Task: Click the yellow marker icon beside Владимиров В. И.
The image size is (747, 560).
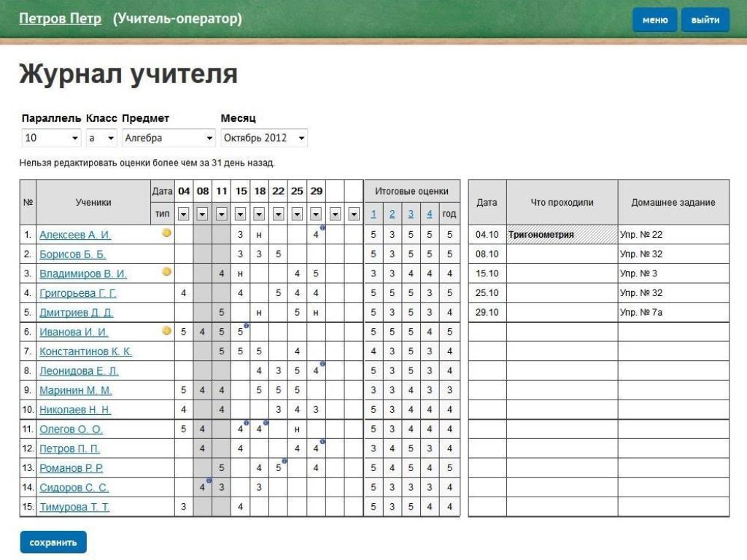Action: click(166, 271)
